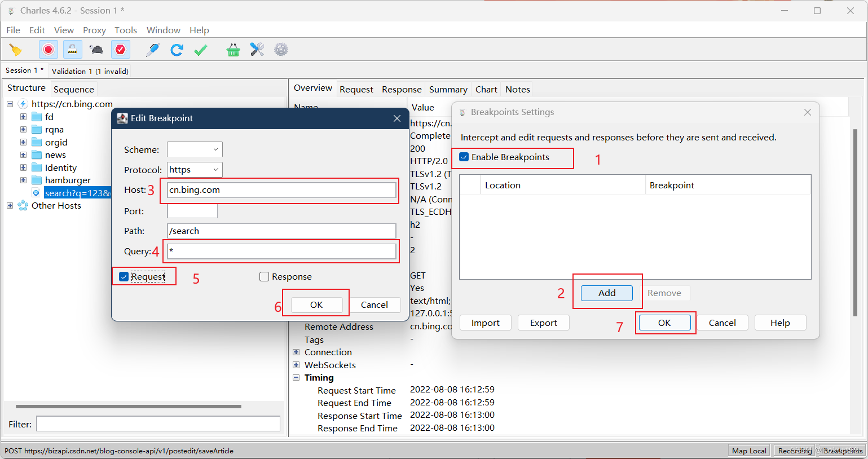The image size is (868, 459).
Task: Open the View menu
Action: click(64, 30)
